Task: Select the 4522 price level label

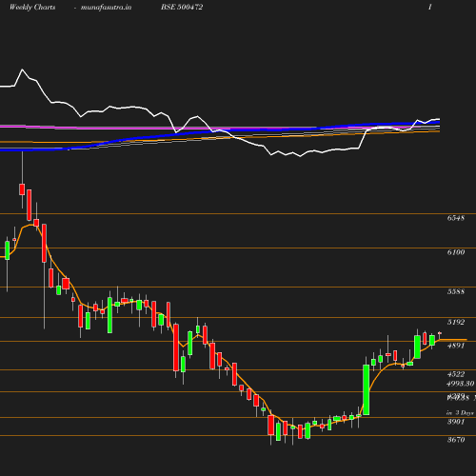Action: [456, 374]
